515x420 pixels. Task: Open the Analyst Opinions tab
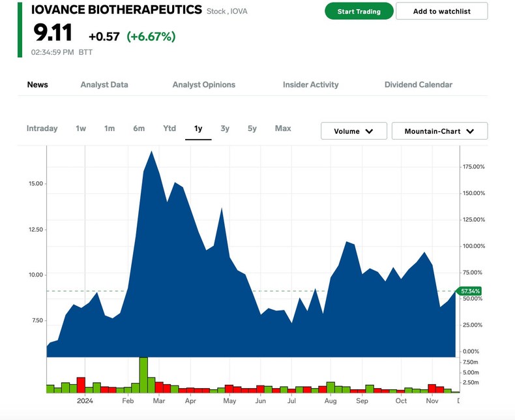point(203,85)
